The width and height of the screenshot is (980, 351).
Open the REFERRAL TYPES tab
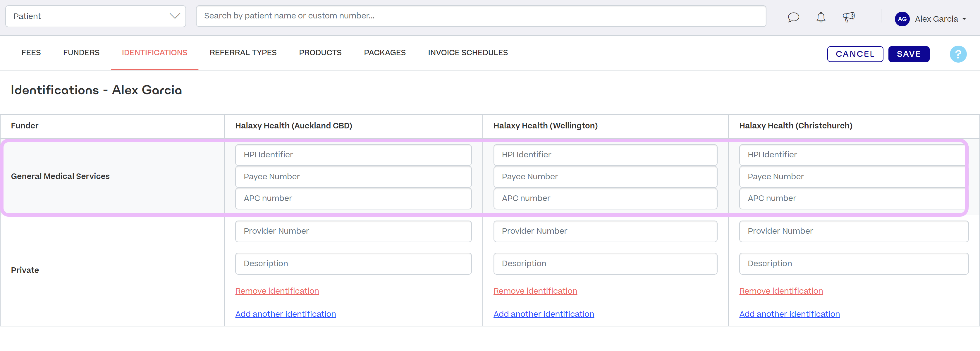click(x=243, y=52)
